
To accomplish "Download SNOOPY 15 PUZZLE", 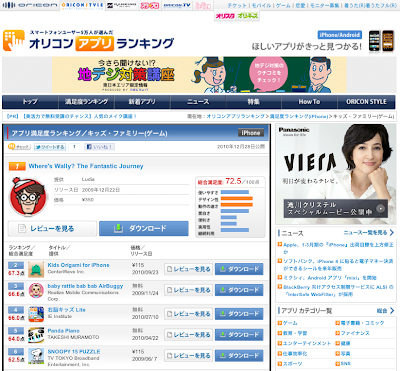I will coord(239,356).
